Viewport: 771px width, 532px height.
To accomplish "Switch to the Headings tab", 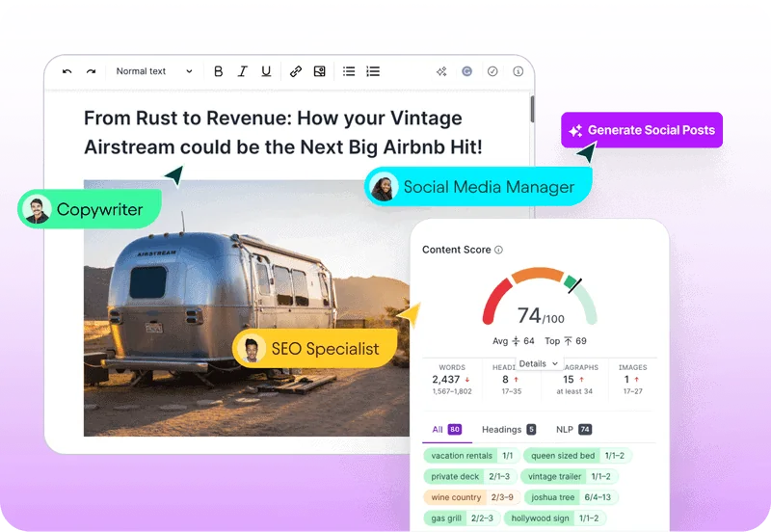I will point(509,429).
